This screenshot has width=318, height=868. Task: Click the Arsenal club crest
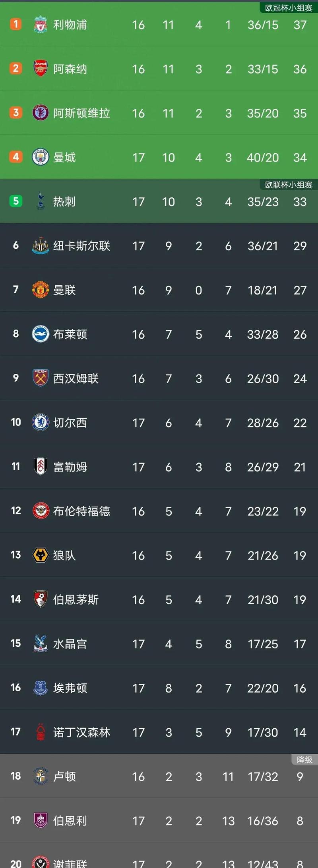[x=40, y=69]
